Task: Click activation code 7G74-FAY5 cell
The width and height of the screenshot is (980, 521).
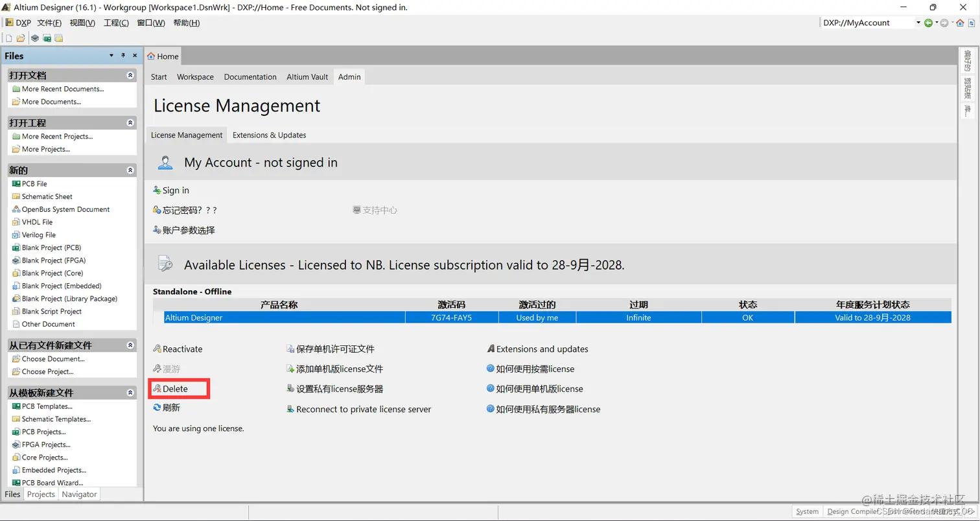Action: [x=451, y=318]
